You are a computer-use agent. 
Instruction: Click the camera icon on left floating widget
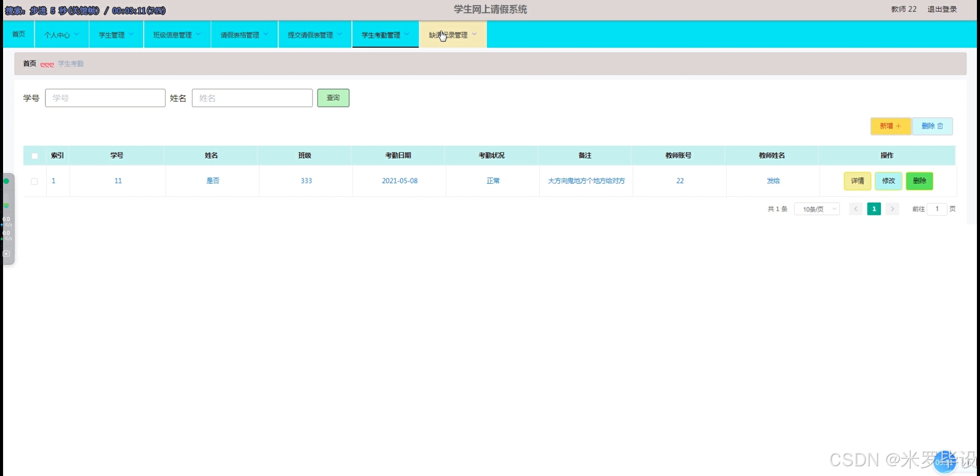7,253
